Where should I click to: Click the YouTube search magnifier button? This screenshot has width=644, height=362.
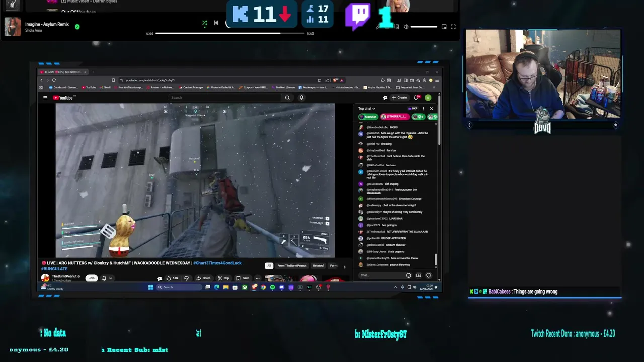coord(287,98)
